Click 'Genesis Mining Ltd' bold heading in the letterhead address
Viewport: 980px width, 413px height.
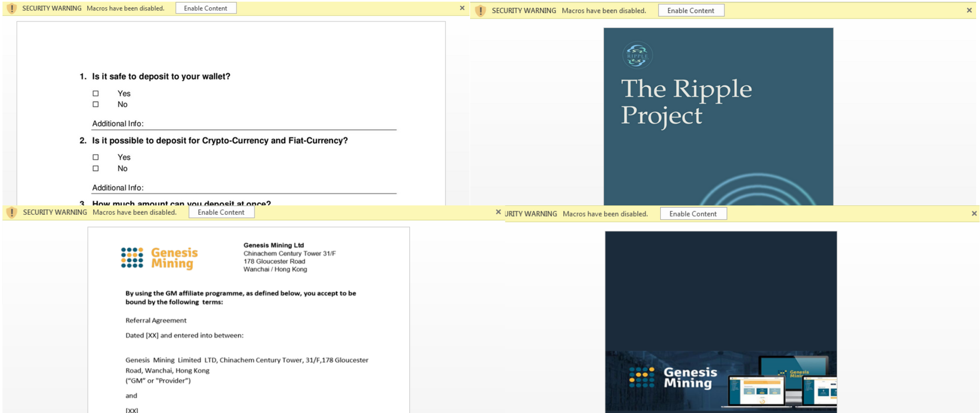[273, 245]
